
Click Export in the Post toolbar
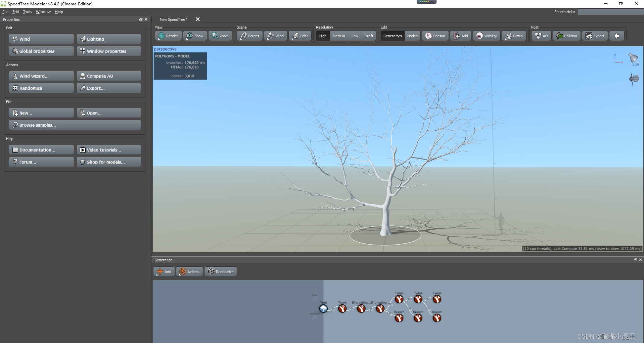coord(595,36)
